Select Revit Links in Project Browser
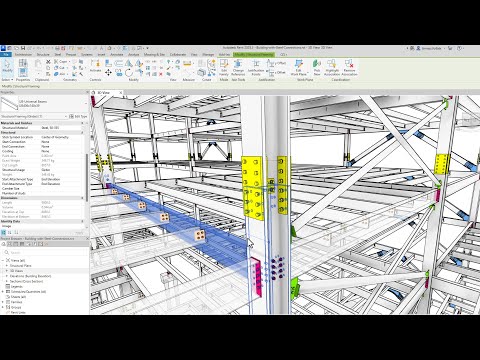 click(x=18, y=312)
